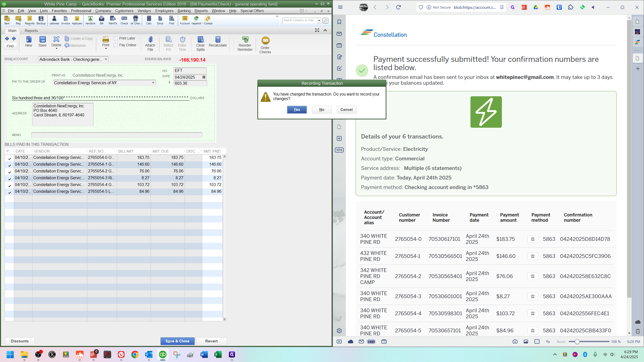The image size is (644, 362).
Task: Open the date calendar picker
Action: click(x=204, y=77)
